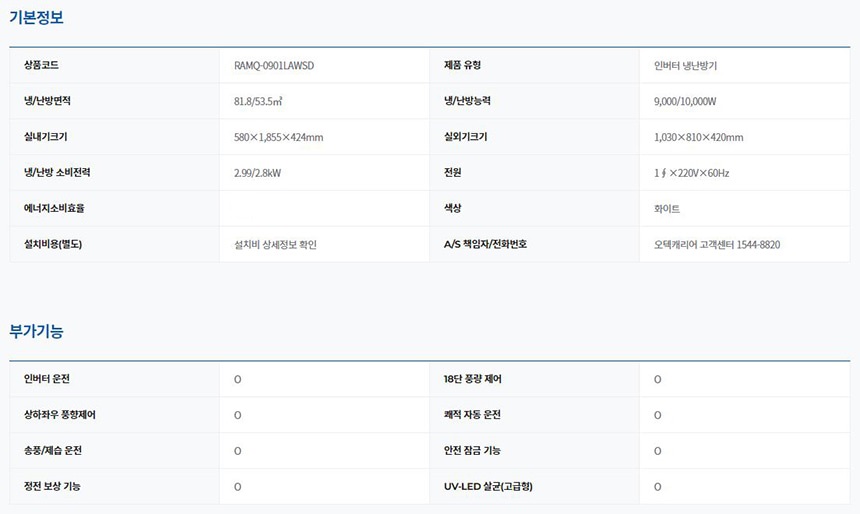Click the 에너지소비효율 row label

click(55, 209)
